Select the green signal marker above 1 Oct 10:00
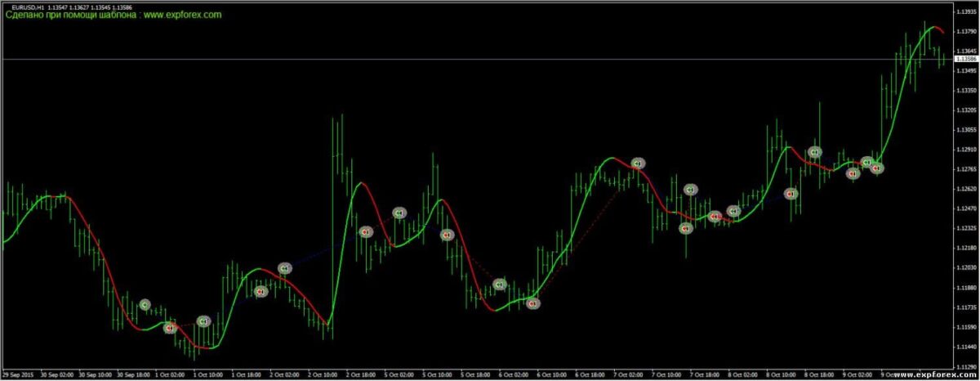This screenshot has width=980, height=381. (203, 321)
